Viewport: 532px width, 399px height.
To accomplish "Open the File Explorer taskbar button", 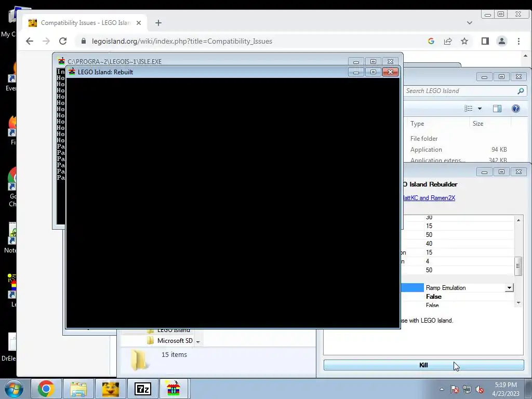I will click(x=78, y=389).
